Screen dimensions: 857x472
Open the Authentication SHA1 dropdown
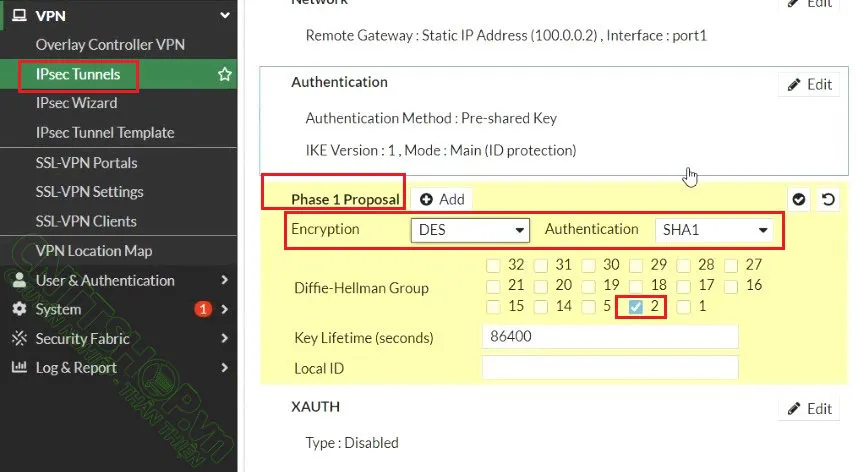(x=715, y=230)
